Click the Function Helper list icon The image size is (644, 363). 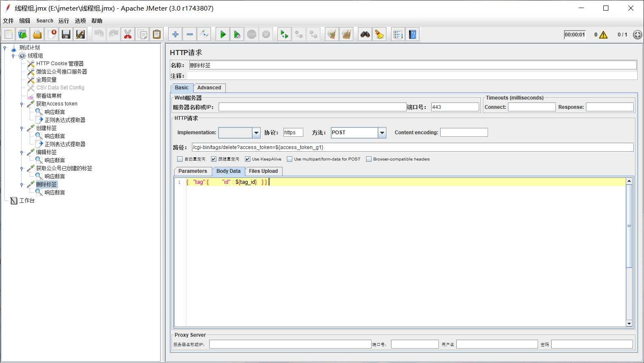tap(397, 34)
